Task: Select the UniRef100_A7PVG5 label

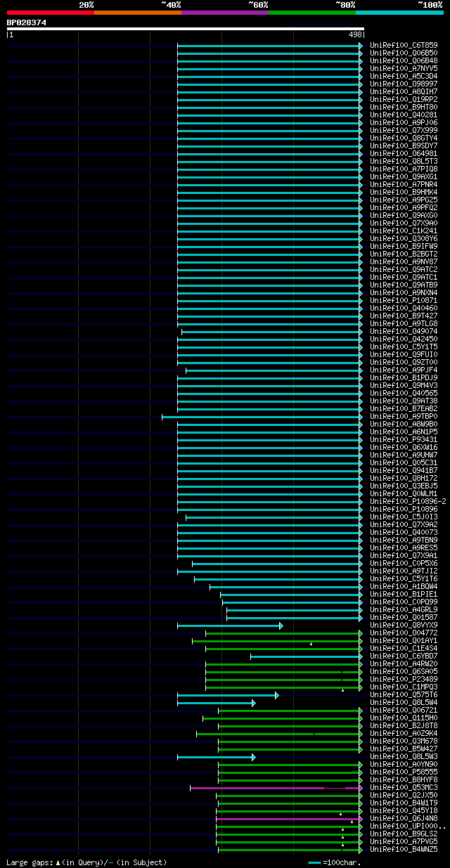Action: (404, 841)
